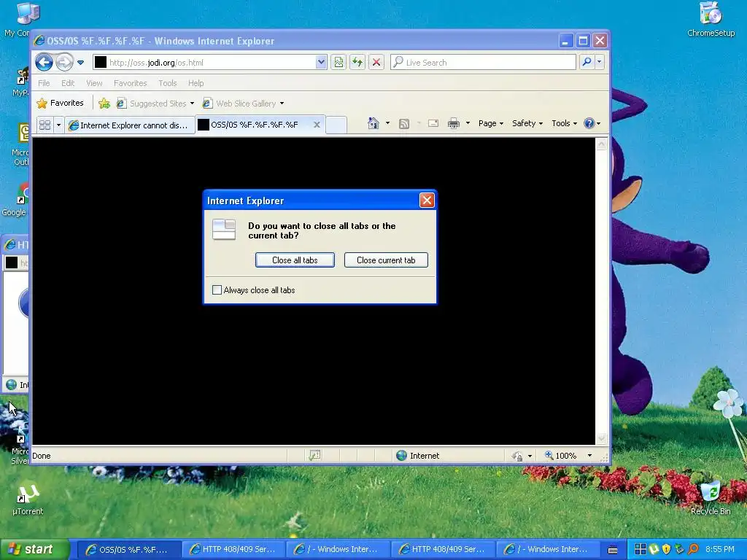The image size is (747, 560).
Task: Click the Home page icon
Action: (373, 123)
